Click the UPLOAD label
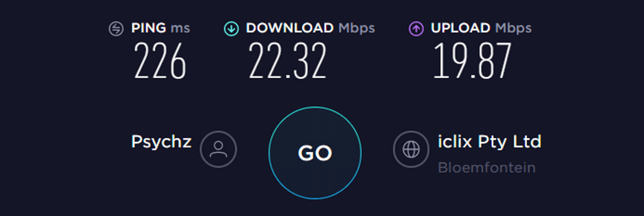This screenshot has width=644, height=216. 460,28
